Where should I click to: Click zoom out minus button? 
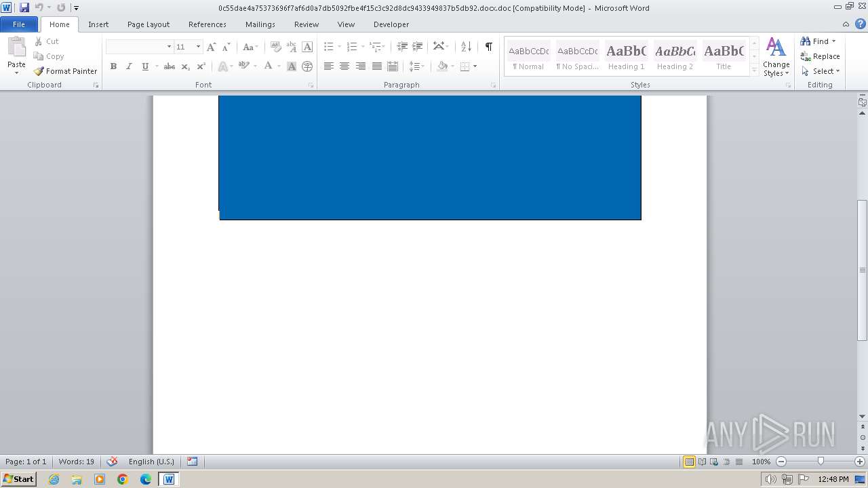pos(781,462)
